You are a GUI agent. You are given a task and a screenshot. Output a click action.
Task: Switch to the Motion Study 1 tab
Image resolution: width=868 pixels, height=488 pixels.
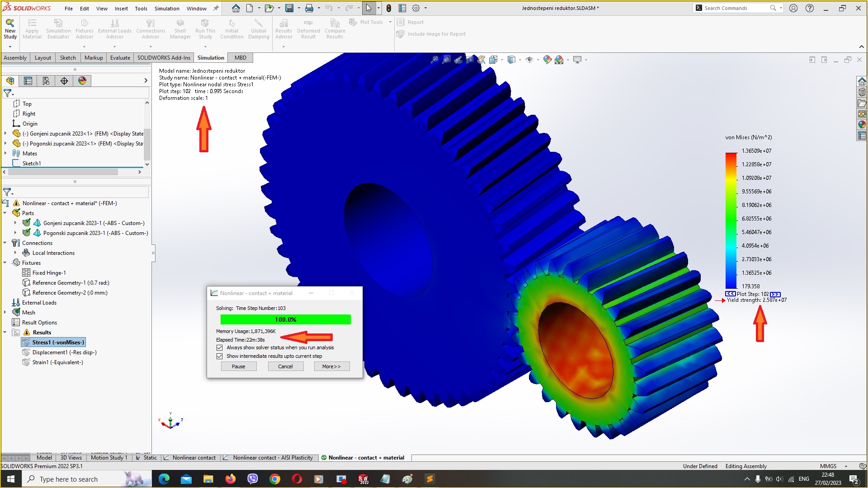point(109,458)
